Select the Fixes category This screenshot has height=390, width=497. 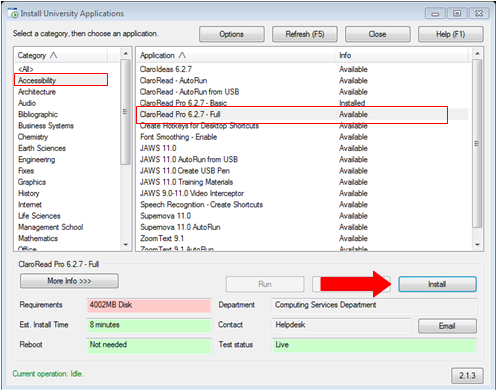tap(26, 171)
